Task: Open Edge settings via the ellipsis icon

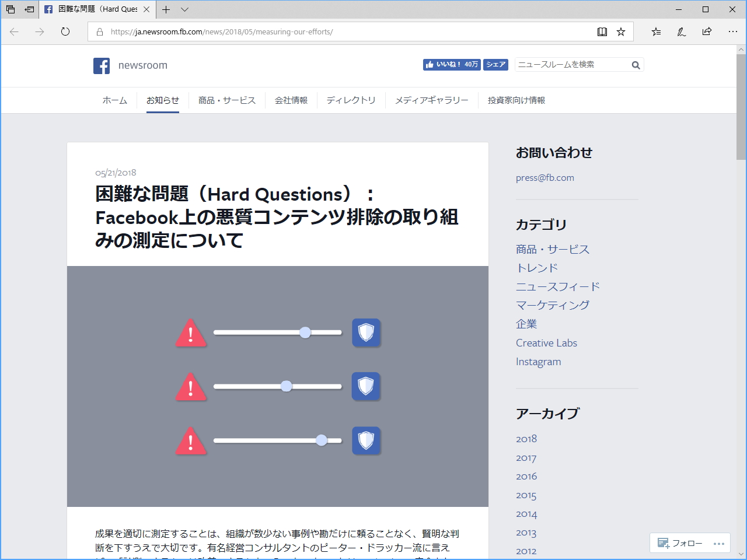Action: (x=733, y=32)
